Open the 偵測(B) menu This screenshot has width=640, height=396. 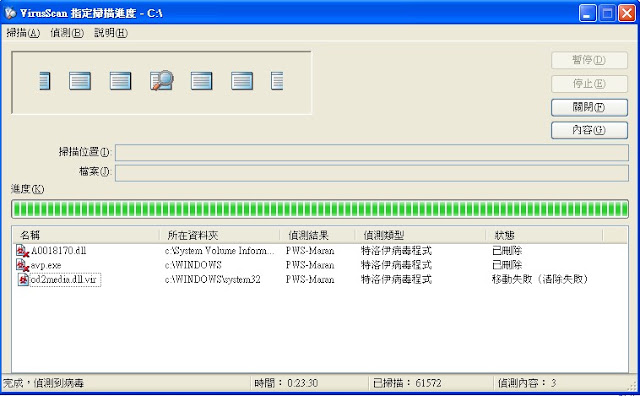point(67,33)
